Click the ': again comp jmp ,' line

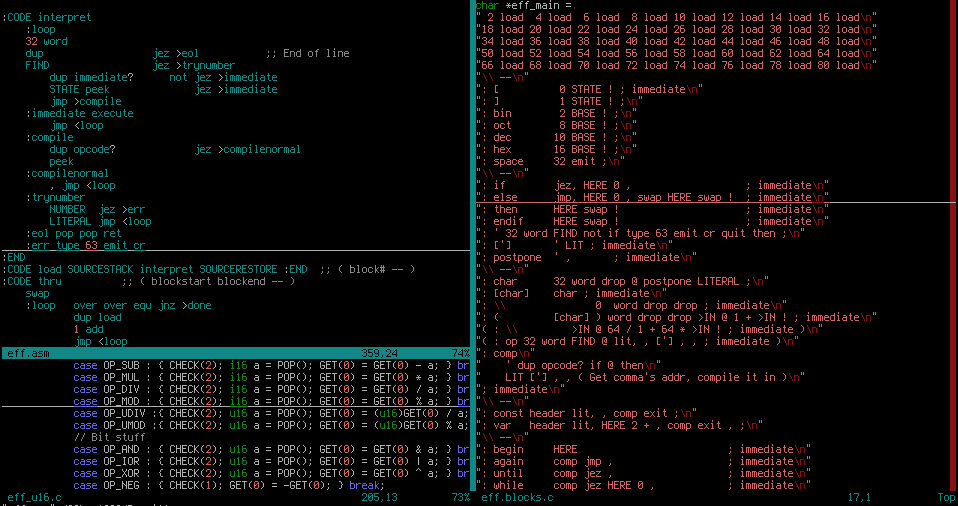[x=643, y=461]
